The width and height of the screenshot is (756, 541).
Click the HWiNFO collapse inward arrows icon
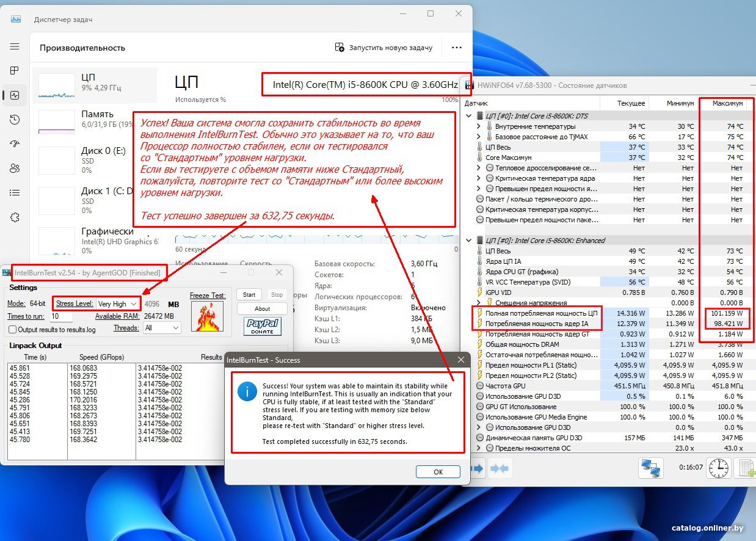(500, 468)
